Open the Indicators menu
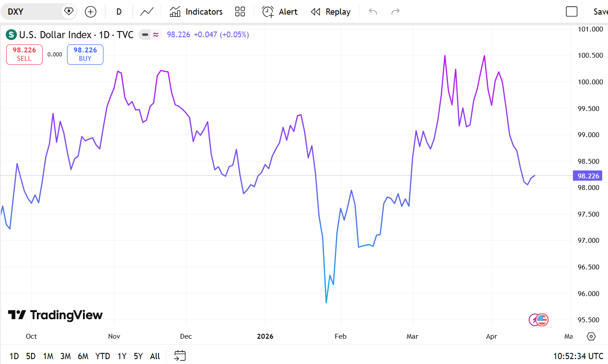Screen dimensions: 608x364 tap(196, 12)
